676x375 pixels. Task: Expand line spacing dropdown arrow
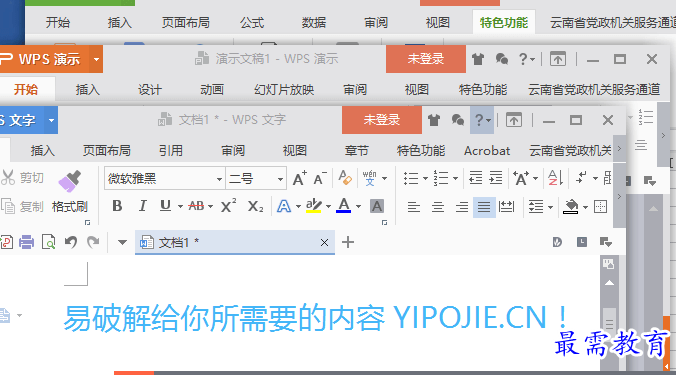551,207
